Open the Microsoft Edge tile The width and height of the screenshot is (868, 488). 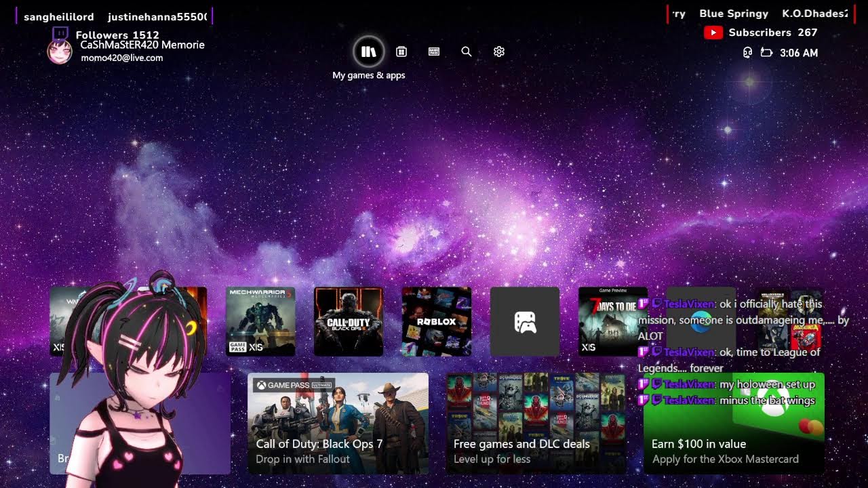701,322
